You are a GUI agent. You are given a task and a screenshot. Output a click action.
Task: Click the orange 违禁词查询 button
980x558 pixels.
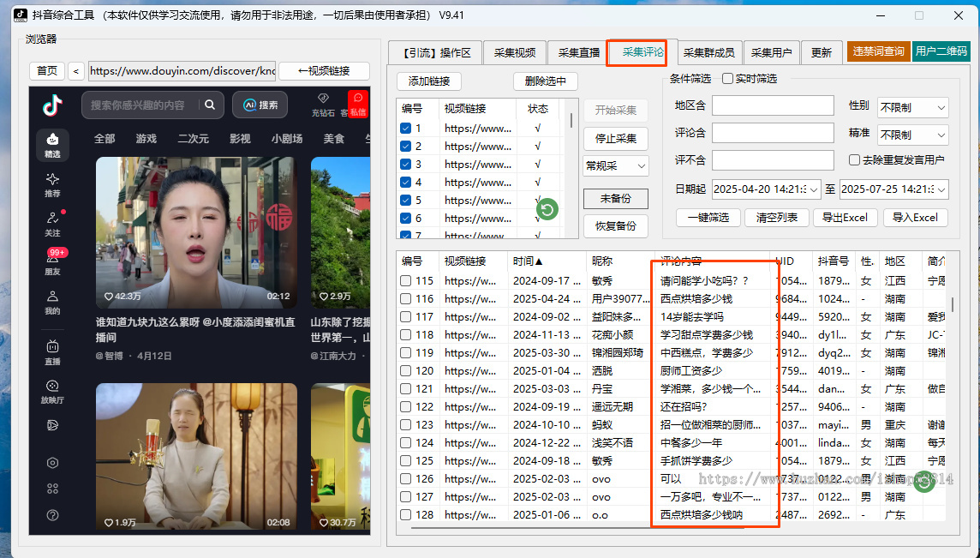point(879,51)
